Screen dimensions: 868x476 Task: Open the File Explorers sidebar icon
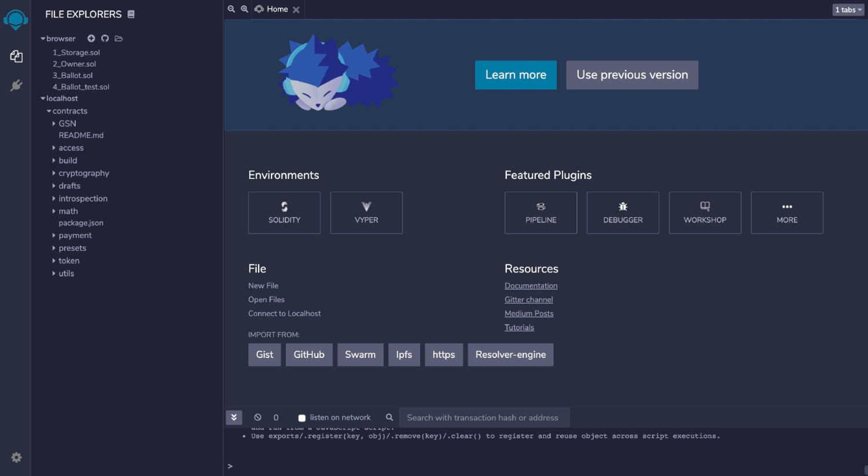(x=16, y=56)
